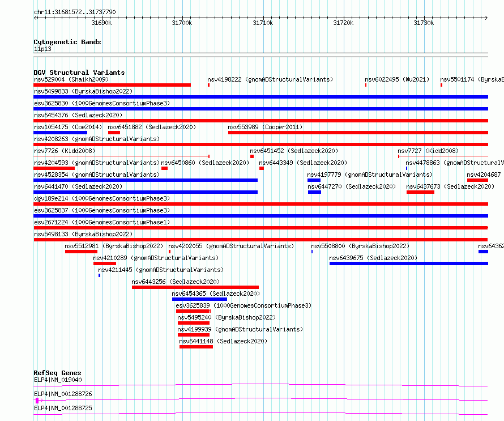Click nsv4199939 (gnomADStructuralVariants) label
The image size is (504, 421).
(240, 329)
